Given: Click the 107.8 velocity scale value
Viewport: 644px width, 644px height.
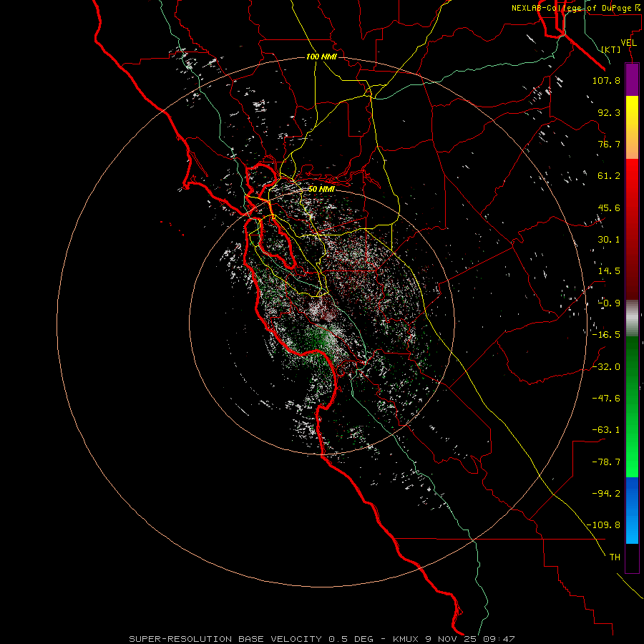Looking at the screenshot, I should tap(606, 80).
